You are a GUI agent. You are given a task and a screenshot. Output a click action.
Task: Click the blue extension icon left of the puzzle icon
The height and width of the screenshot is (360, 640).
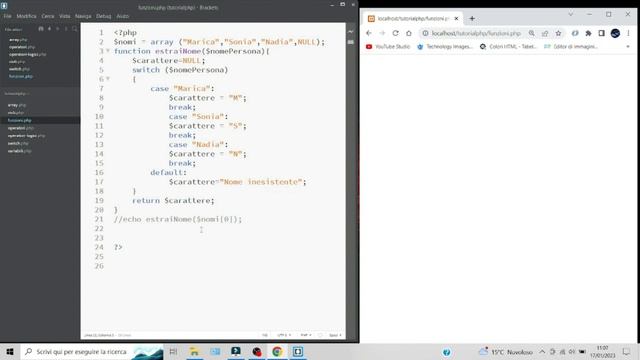[575, 33]
